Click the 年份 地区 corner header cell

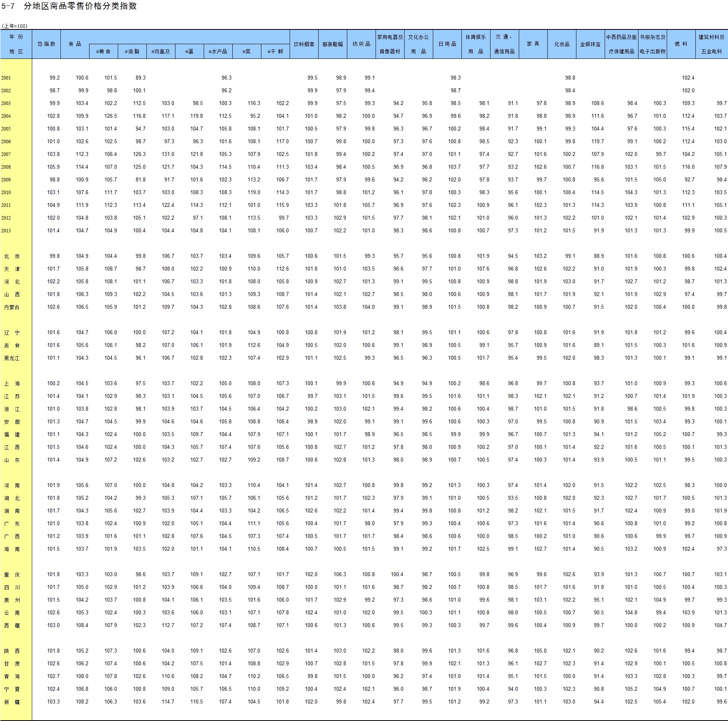tap(16, 44)
